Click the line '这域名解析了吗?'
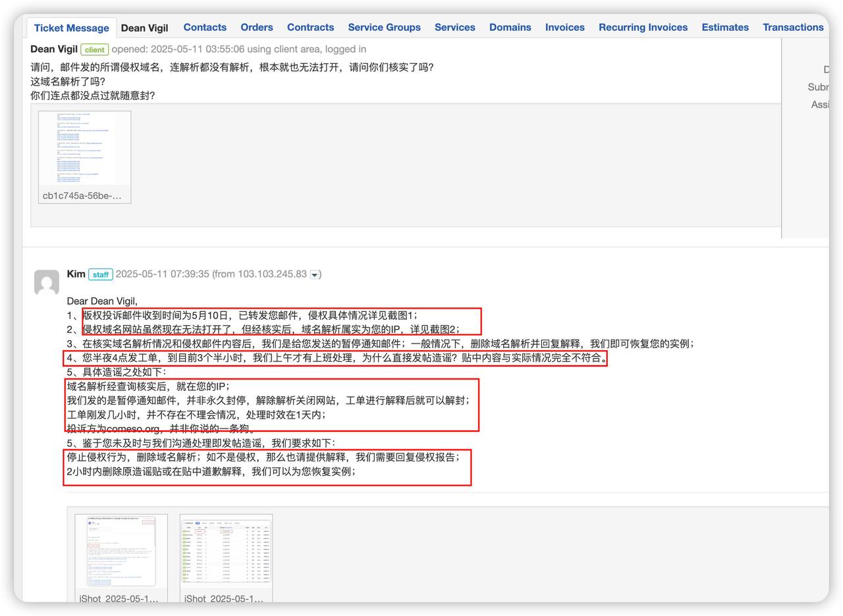This screenshot has height=616, width=843. (68, 82)
